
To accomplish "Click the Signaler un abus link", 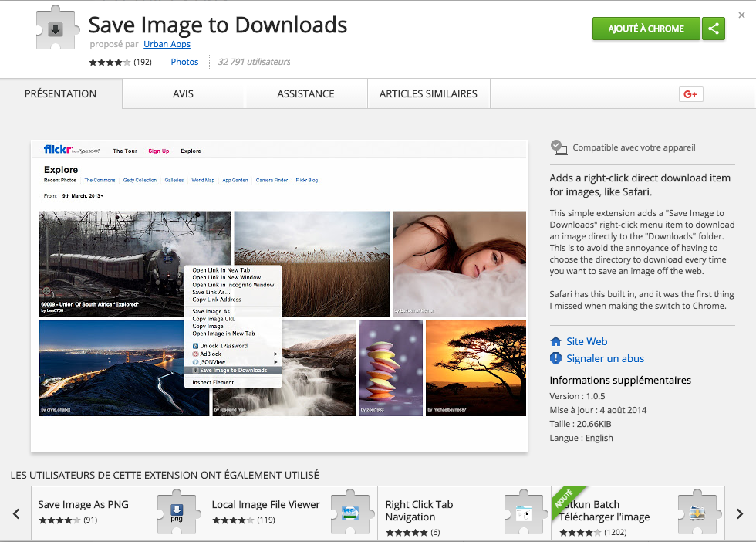I will pos(605,358).
